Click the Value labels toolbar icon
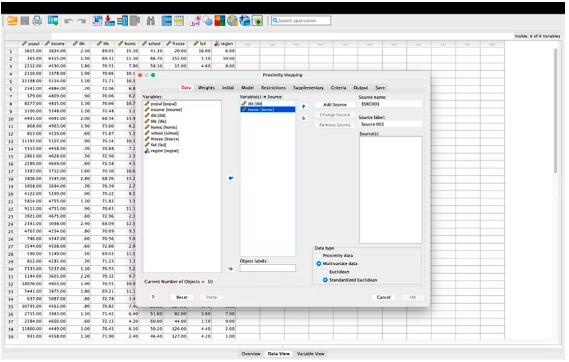 [195, 21]
